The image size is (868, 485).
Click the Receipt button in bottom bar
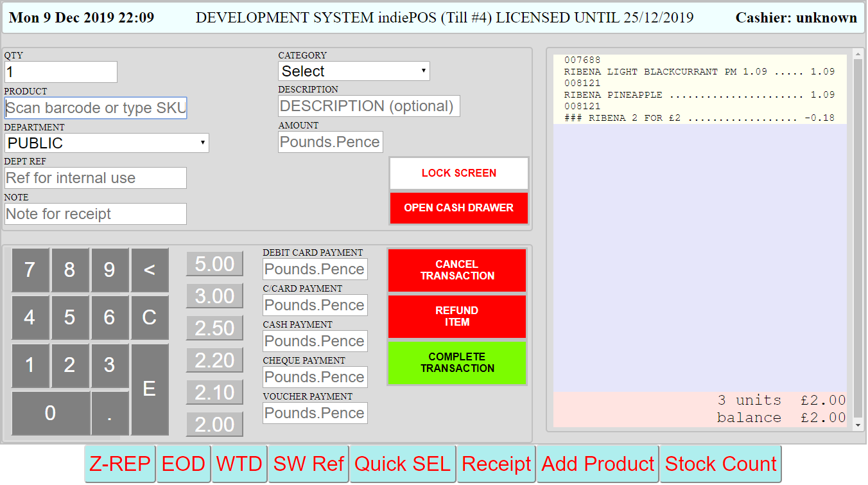496,464
